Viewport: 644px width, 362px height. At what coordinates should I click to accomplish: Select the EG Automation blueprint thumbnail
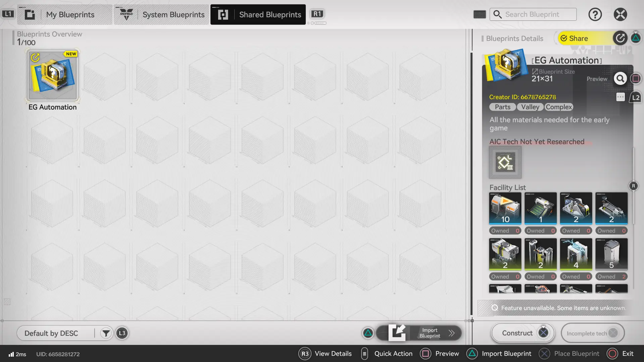(53, 76)
